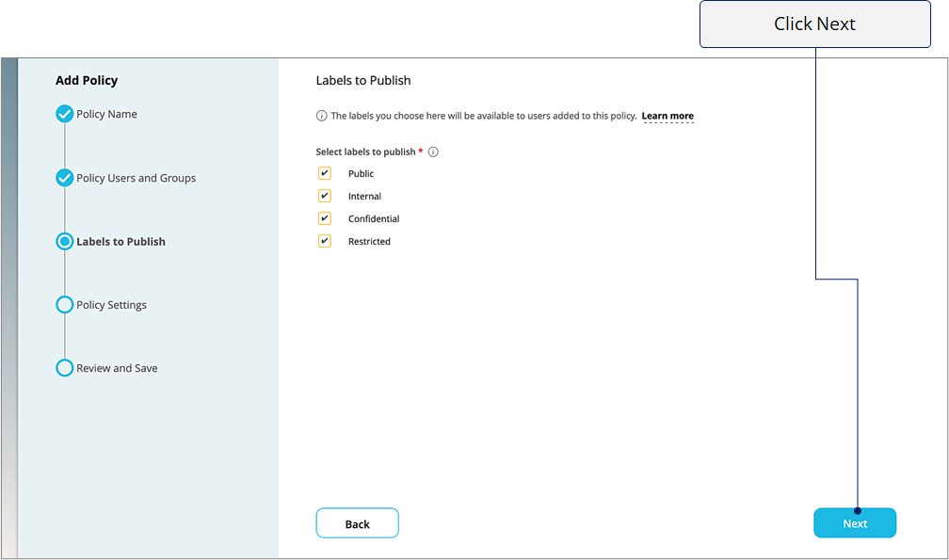
Task: Click the Confidential label text
Action: (374, 219)
